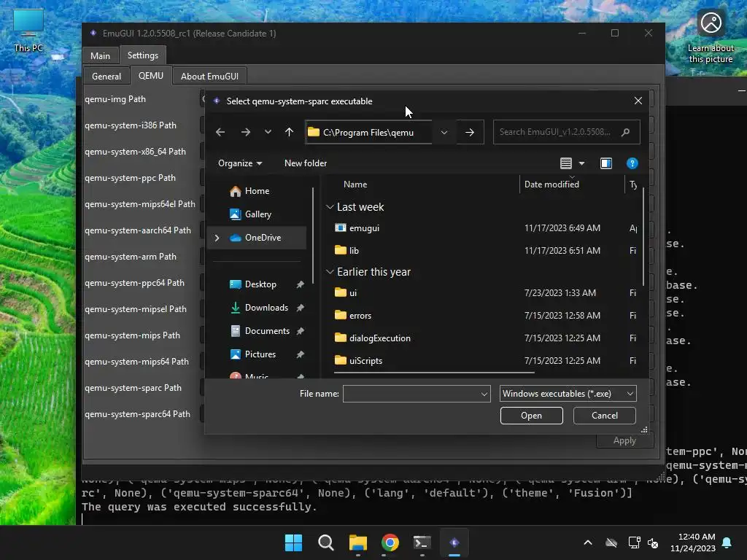Image resolution: width=747 pixels, height=560 pixels.
Task: Select the ui folder
Action: [352, 293]
